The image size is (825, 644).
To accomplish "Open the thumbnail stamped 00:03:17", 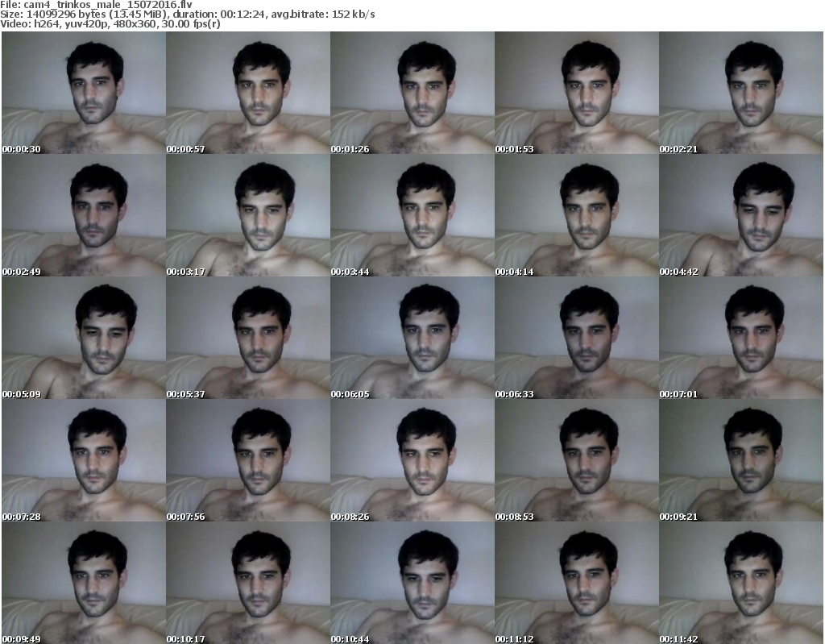I will (248, 215).
